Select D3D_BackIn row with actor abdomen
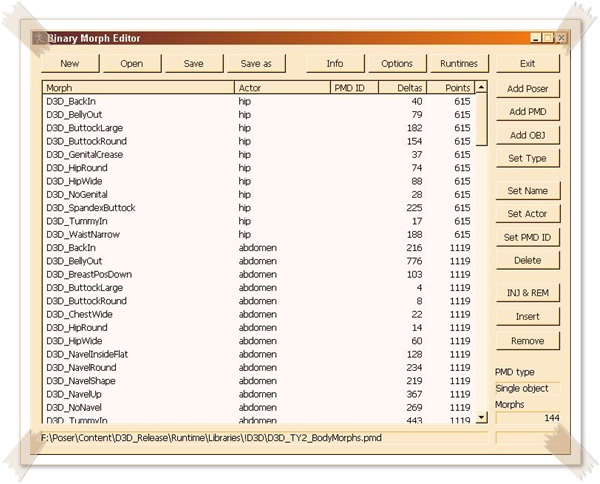This screenshot has height=484, width=600. pos(259,248)
